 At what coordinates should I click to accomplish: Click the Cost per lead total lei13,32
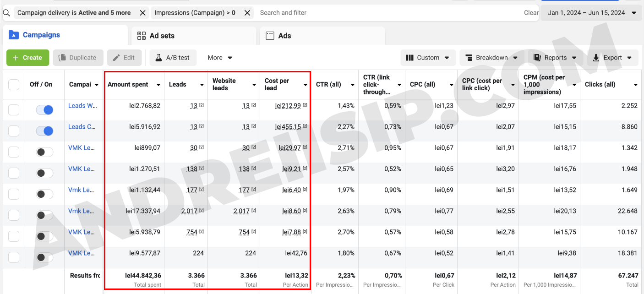[x=296, y=276]
